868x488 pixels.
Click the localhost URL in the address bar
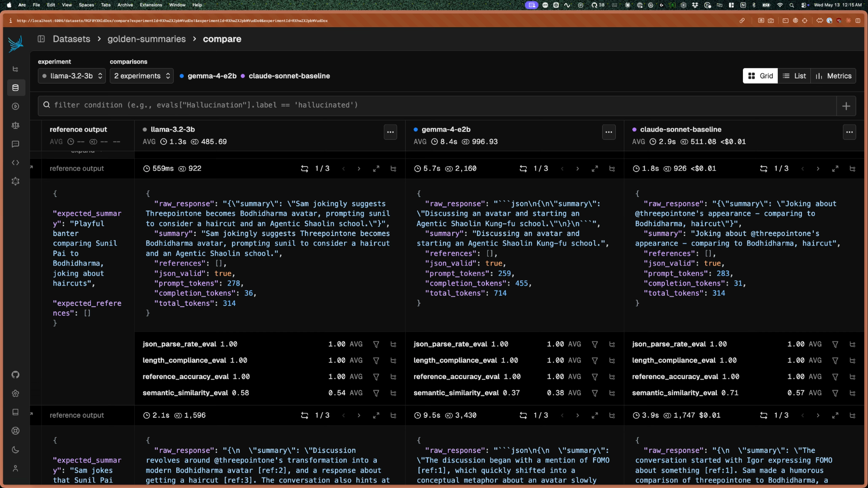click(x=172, y=20)
